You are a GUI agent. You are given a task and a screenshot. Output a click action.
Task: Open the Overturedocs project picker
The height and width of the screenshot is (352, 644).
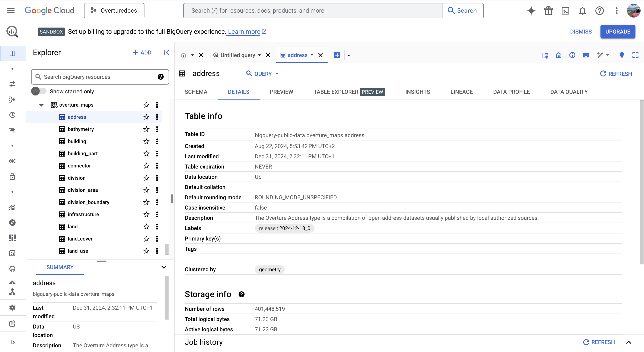point(114,10)
